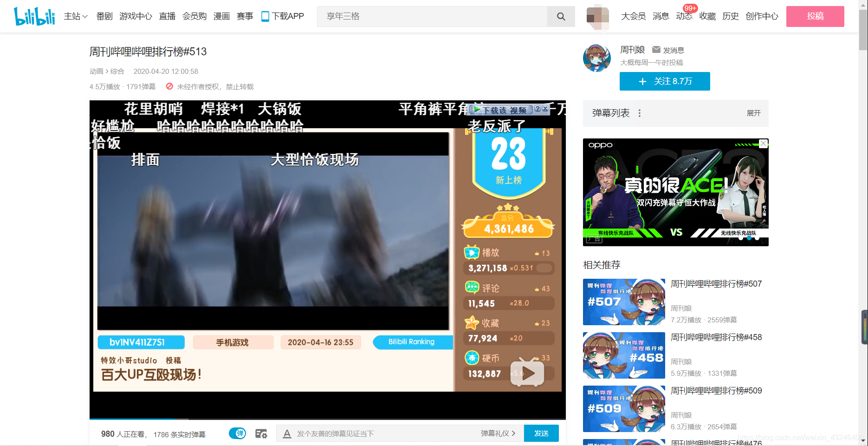This screenshot has width=868, height=446.
Task: Expand the 主站 dropdown menu
Action: [x=76, y=16]
